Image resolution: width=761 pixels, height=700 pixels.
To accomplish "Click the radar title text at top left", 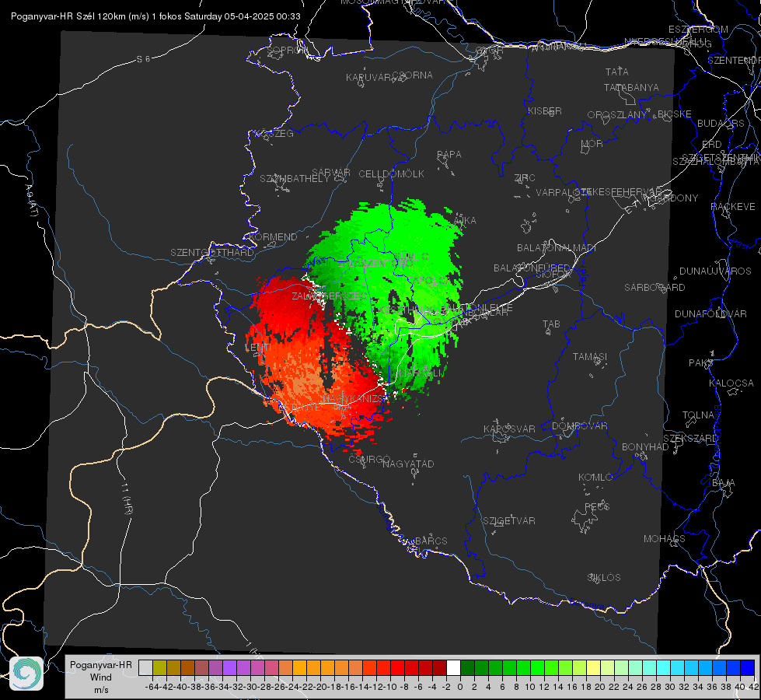I will click(155, 16).
